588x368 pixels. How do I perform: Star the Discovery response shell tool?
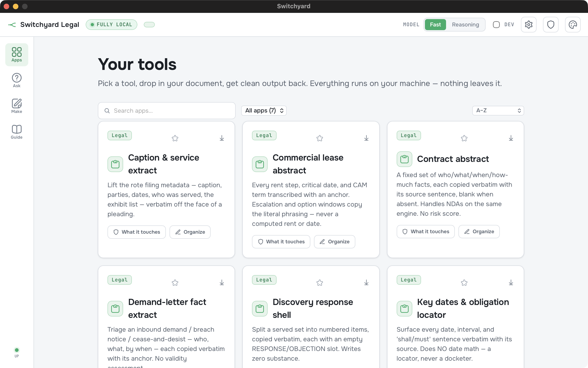pos(320,283)
